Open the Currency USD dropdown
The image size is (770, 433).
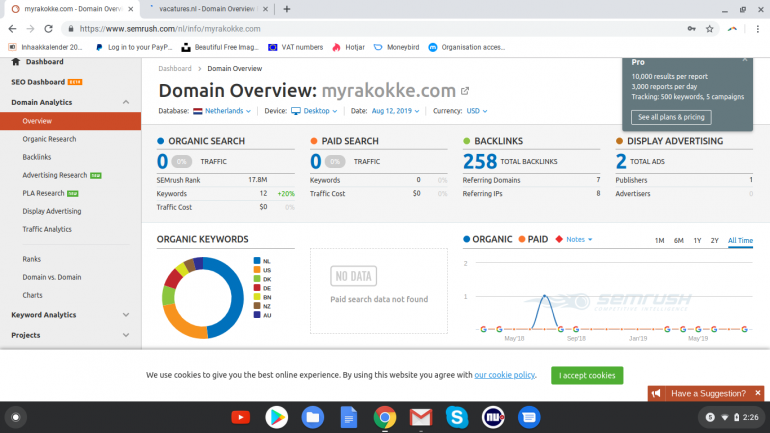(x=477, y=111)
